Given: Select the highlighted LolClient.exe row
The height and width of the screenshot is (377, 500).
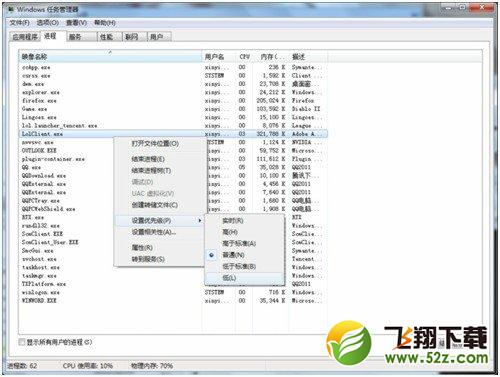Looking at the screenshot, I should 173,134.
